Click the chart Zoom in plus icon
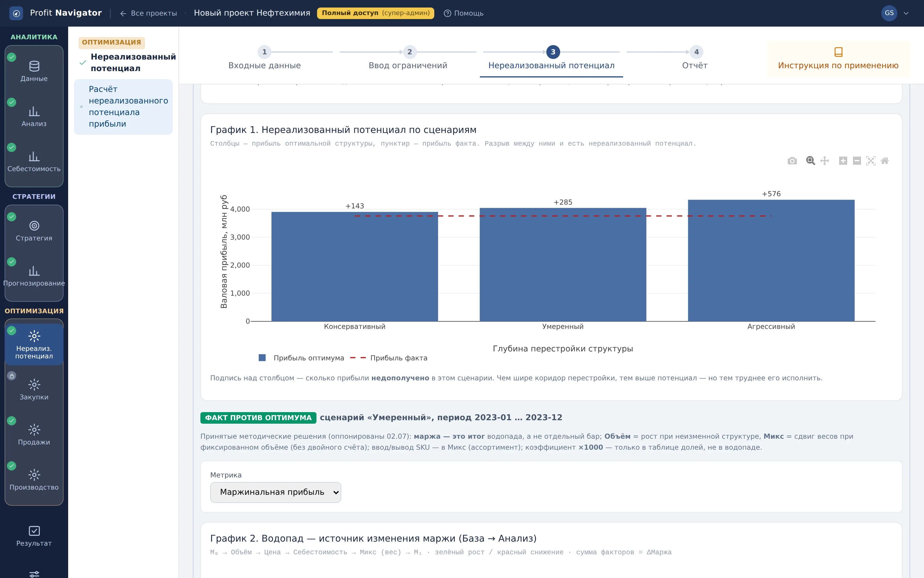 click(843, 161)
